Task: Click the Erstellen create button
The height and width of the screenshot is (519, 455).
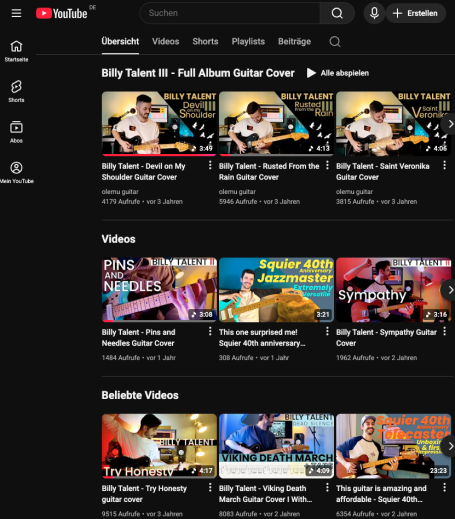Action: (x=415, y=13)
